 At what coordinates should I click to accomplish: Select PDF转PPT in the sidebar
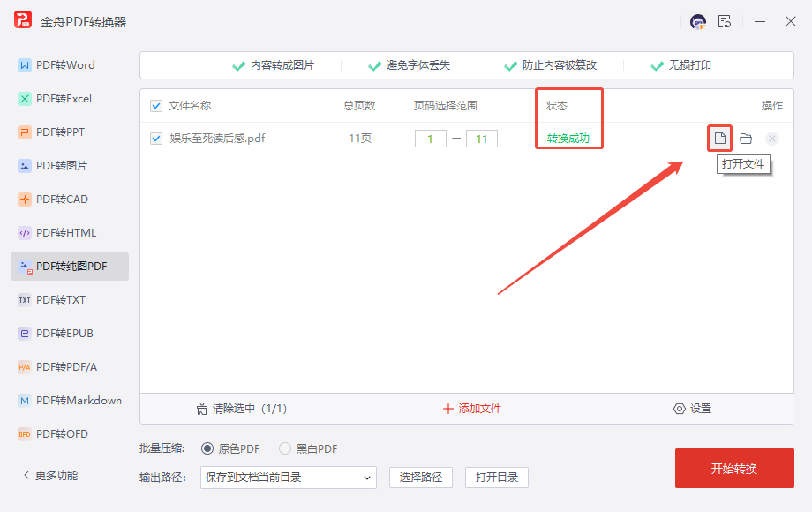click(70, 132)
